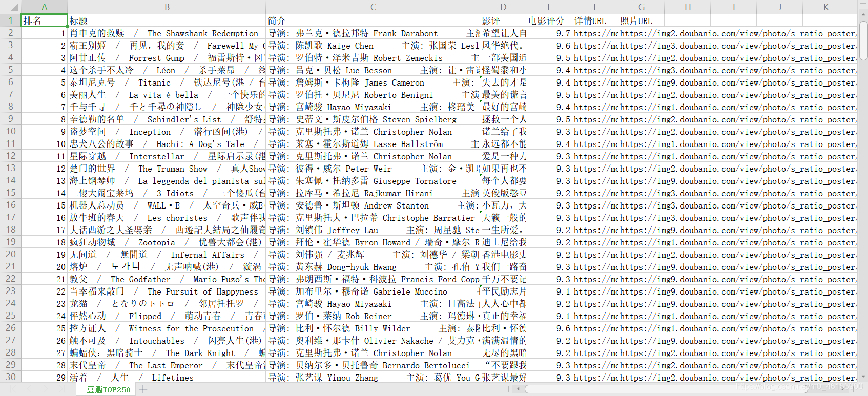This screenshot has height=396, width=868.
Task: Select the 影评 header cell
Action: coord(503,20)
